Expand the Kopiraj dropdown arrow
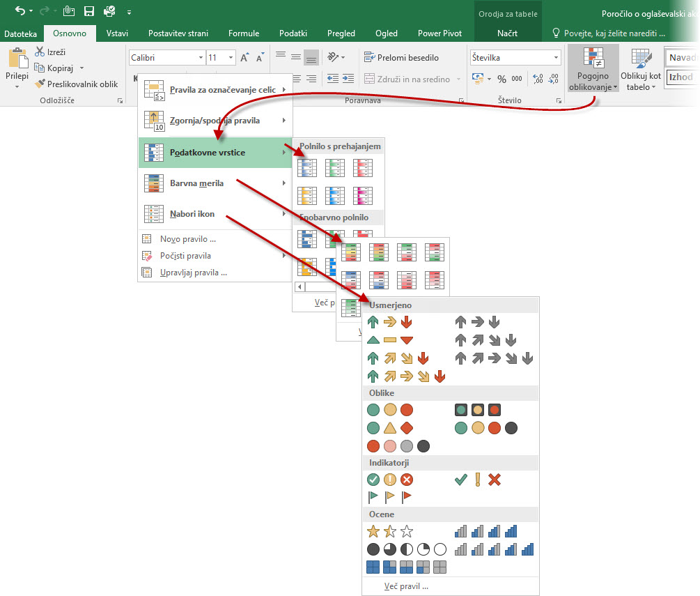 81,68
